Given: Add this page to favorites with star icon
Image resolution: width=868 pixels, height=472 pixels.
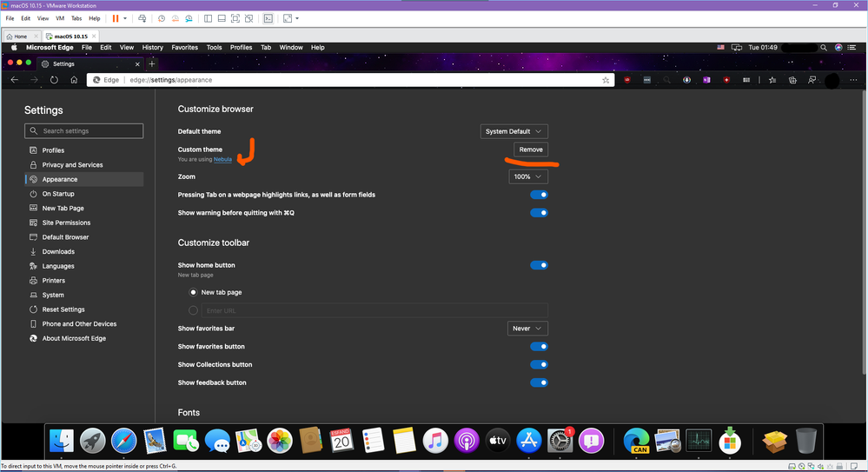Looking at the screenshot, I should point(606,80).
